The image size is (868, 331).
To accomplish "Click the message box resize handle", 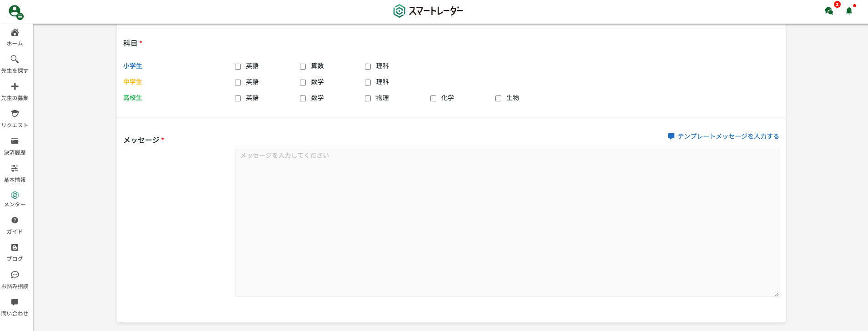I will tap(776, 294).
